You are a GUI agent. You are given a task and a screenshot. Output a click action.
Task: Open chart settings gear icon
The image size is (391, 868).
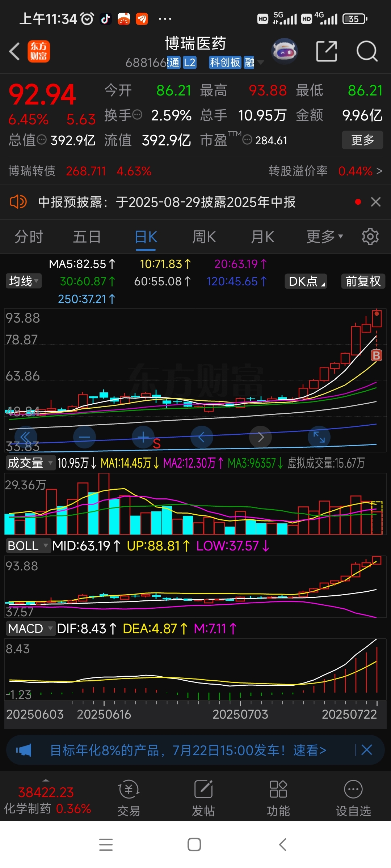coord(370,237)
